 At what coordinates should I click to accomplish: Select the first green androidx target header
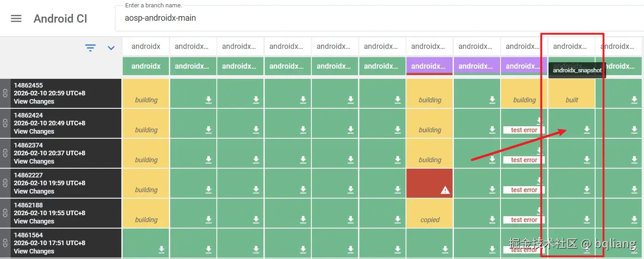click(x=146, y=66)
